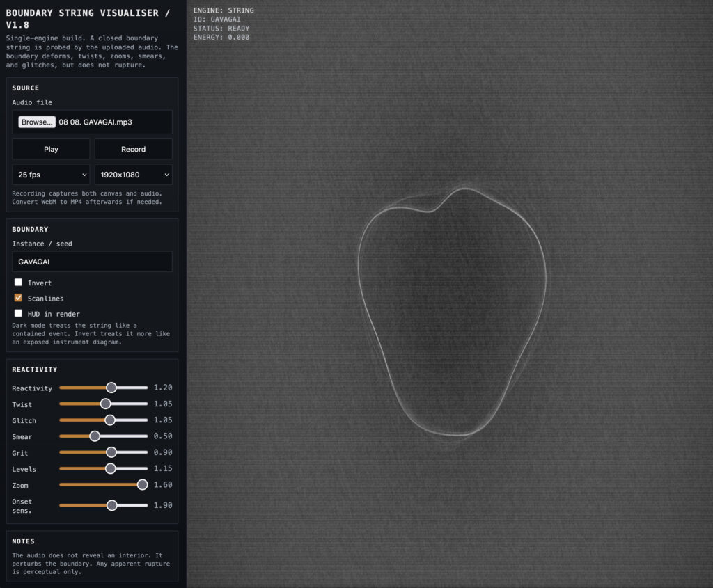Open the 25 fps frame rate dropdown

pyautogui.click(x=51, y=175)
